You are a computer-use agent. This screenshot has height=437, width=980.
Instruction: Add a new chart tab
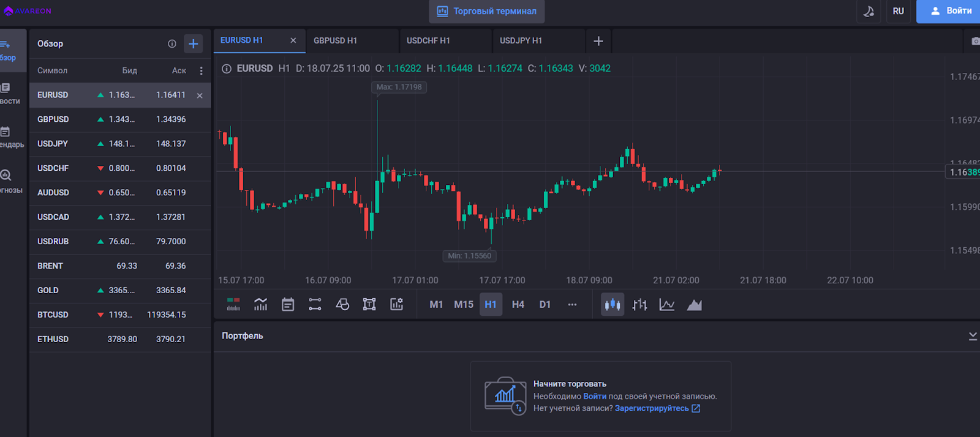tap(598, 41)
